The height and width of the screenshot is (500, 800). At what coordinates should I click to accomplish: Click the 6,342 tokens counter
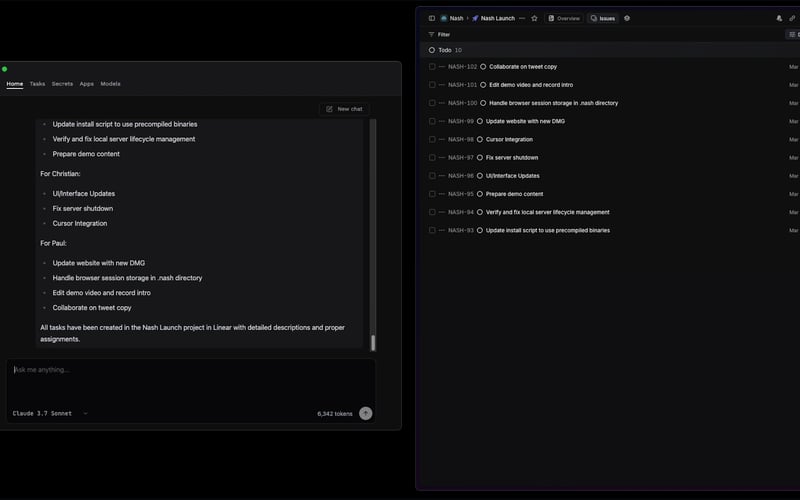coord(335,414)
